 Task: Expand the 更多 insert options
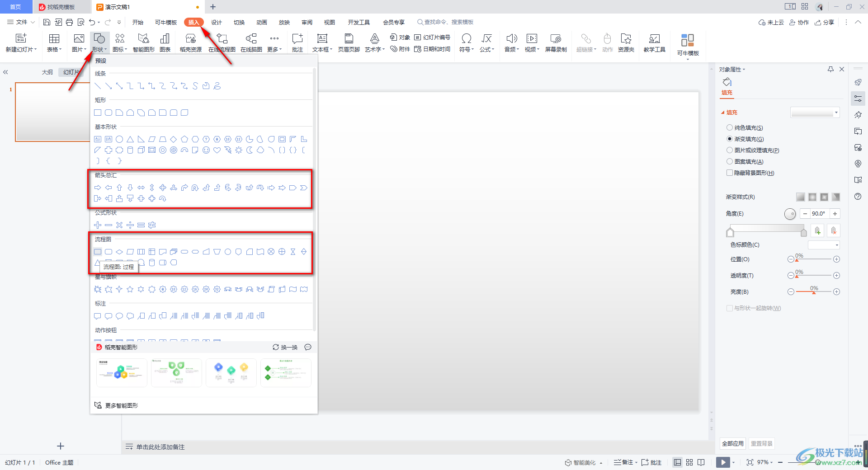pos(274,43)
